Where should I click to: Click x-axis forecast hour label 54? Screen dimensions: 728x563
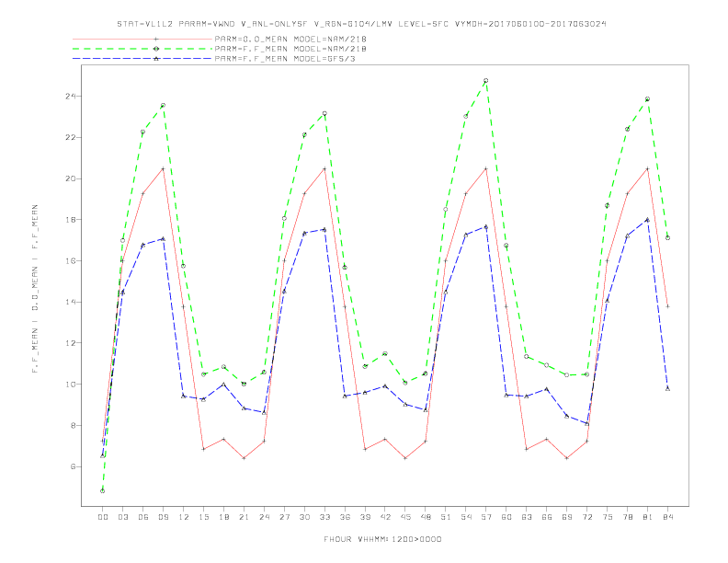466,517
